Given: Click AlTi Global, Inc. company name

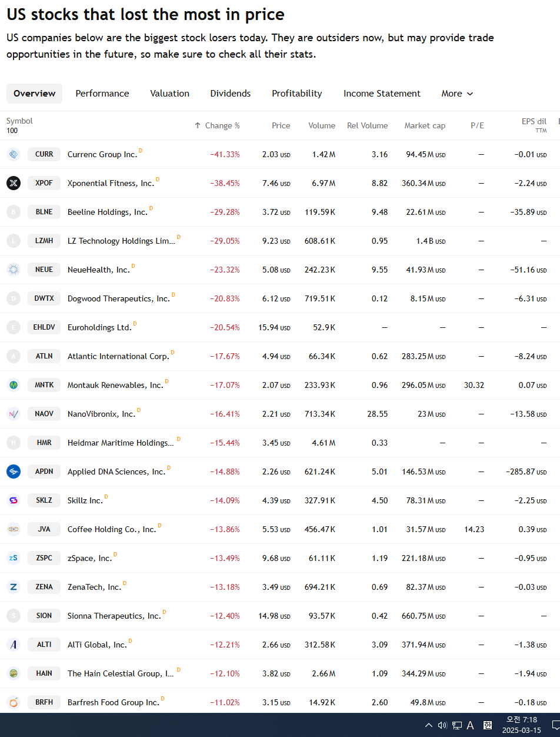Looking at the screenshot, I should (x=97, y=645).
